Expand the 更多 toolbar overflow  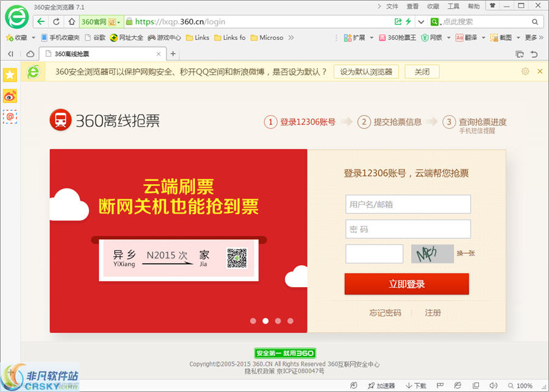pyautogui.click(x=534, y=37)
